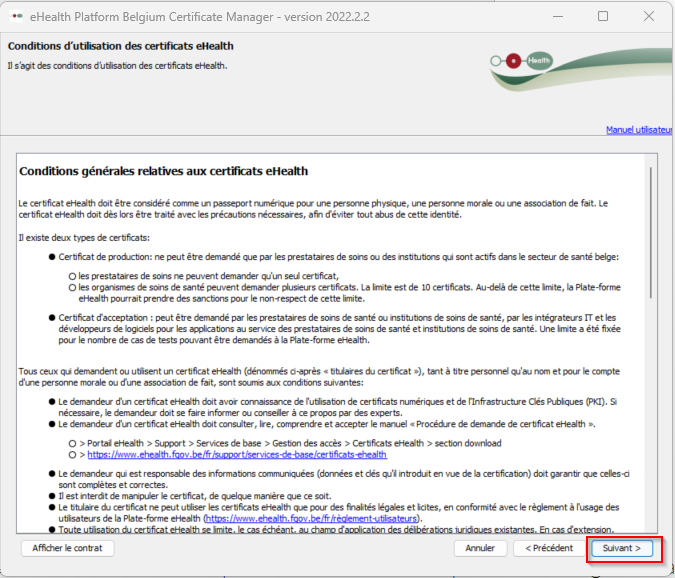Click the window title text in title bar
The width and height of the screenshot is (675, 578).
tap(200, 17)
